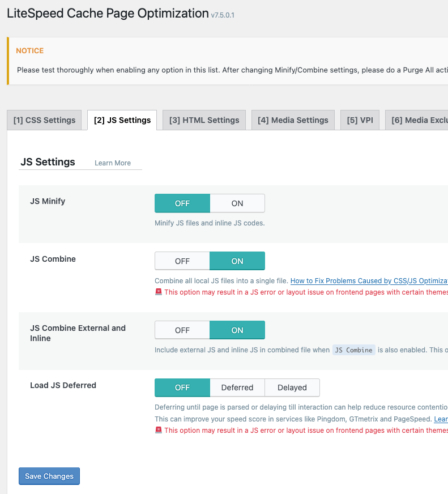Choose Delayed for Load JS Deferred
The image size is (448, 494).
pyautogui.click(x=292, y=387)
